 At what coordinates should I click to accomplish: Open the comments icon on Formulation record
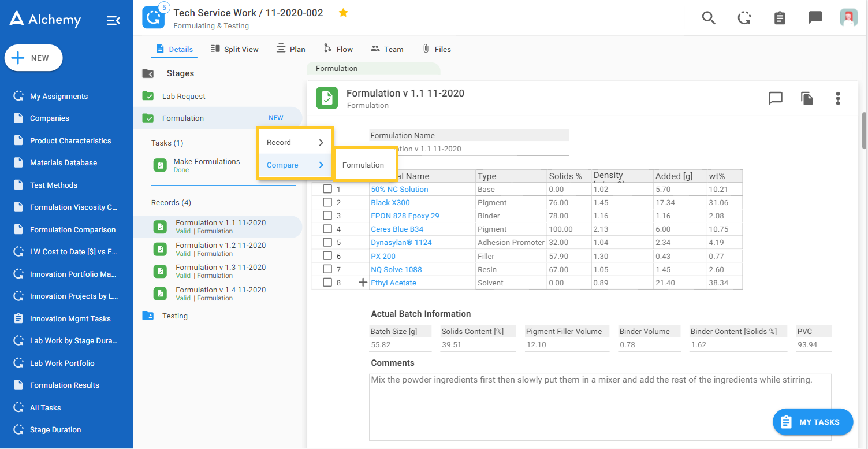[776, 98]
